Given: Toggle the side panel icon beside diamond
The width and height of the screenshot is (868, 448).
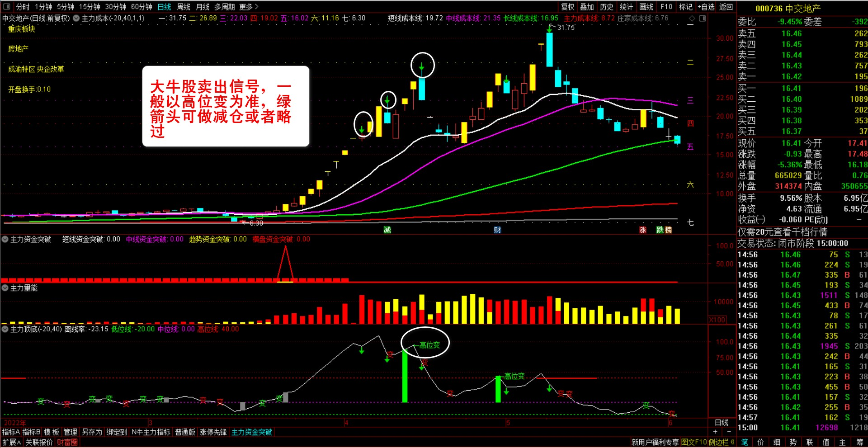Looking at the screenshot, I should [x=703, y=19].
